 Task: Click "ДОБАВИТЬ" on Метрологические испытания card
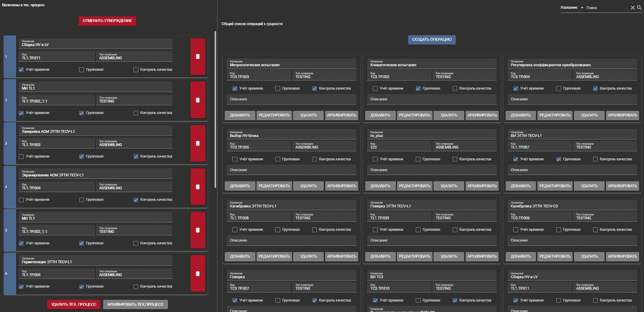[240, 115]
